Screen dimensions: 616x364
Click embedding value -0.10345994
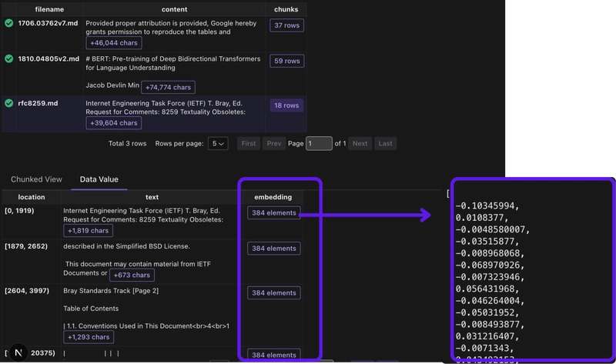pos(487,205)
